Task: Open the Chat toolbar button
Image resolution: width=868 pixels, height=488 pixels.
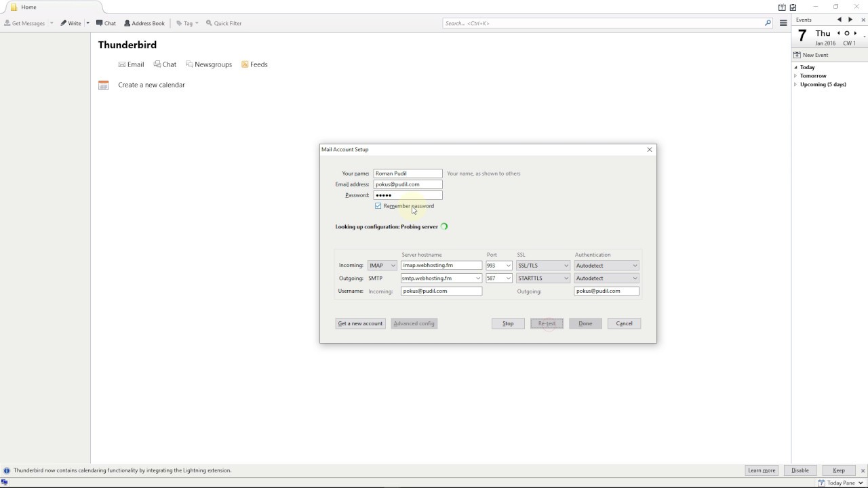Action: [x=106, y=23]
